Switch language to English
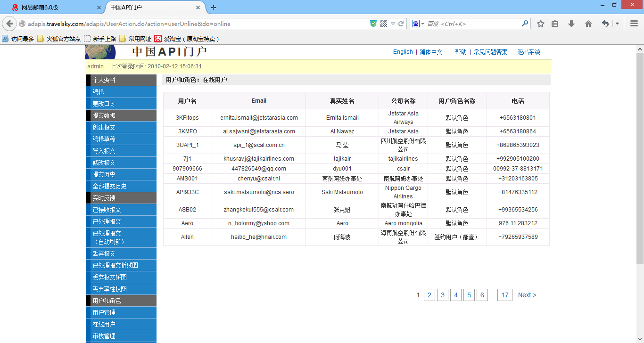 [403, 52]
